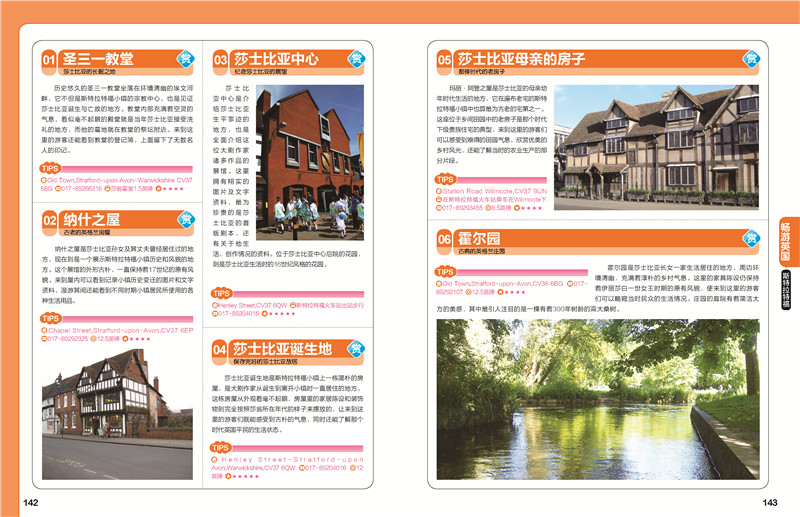Click the 05 number badge

coord(444,60)
